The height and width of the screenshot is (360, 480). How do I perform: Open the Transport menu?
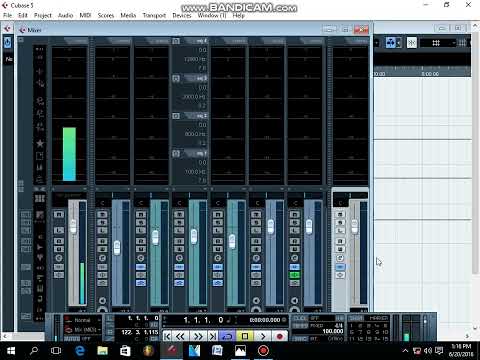154,15
